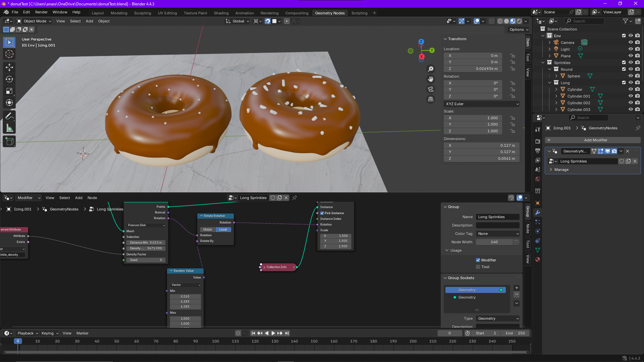This screenshot has width=644, height=362.
Task: Exclude Sprinkles collection checkbox
Action: pos(624,63)
